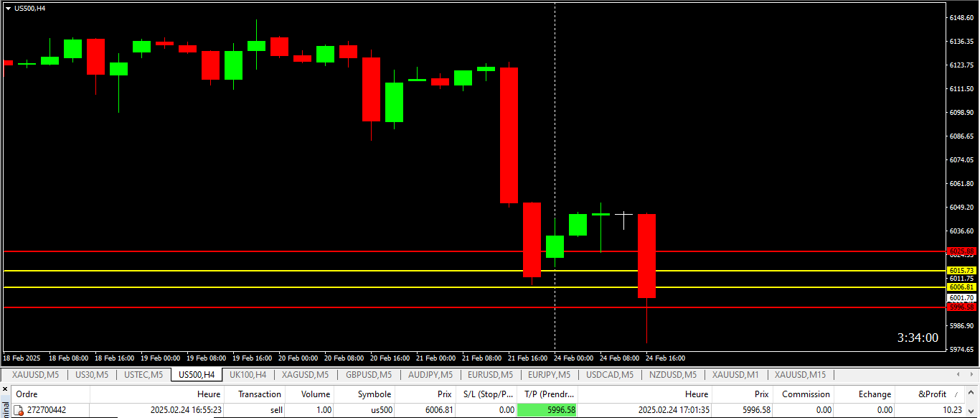Click the S/L (Stop/P... column header
The image size is (980, 418).
point(486,394)
